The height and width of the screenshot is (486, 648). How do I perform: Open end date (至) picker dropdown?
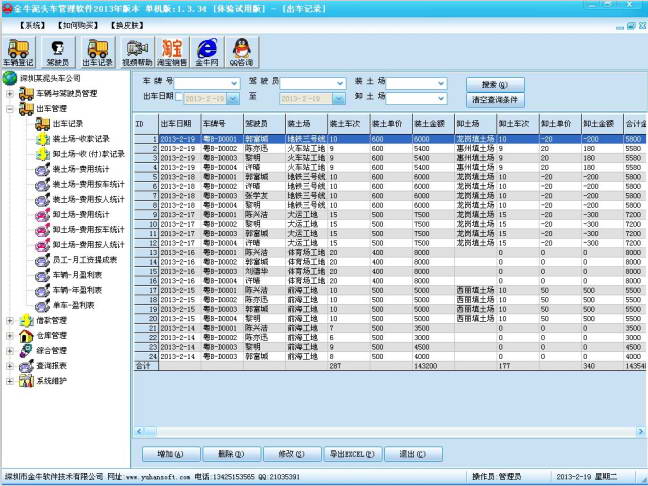[339, 99]
